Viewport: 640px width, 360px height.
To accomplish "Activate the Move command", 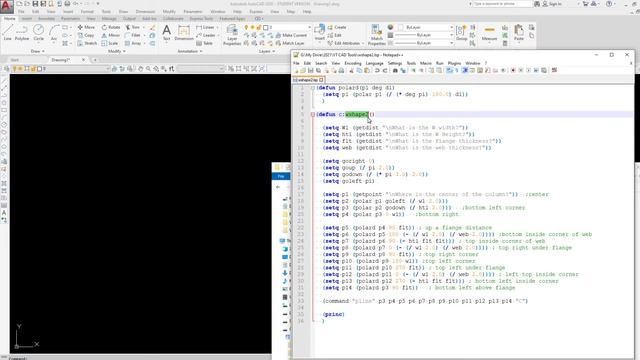I will tap(86, 27).
